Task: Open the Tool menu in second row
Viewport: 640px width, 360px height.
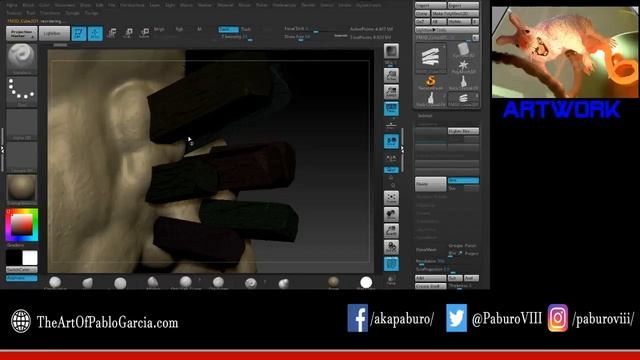Action: point(30,13)
